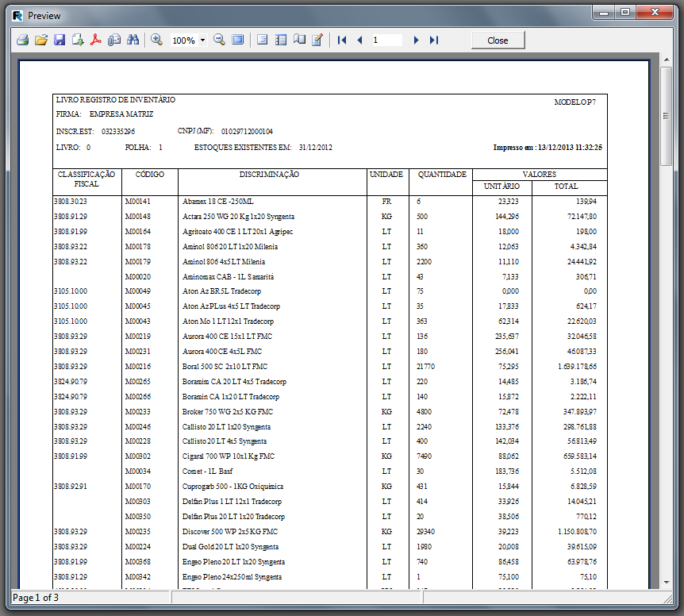Click quantity 29340 for Discover
The image size is (684, 616).
[425, 532]
